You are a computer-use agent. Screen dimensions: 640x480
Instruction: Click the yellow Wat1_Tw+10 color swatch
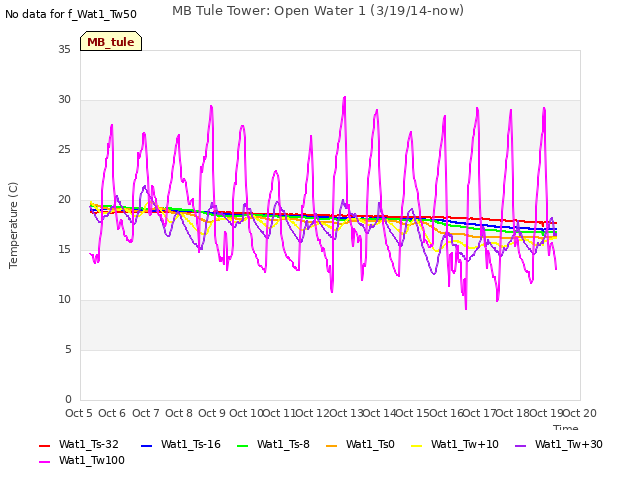416,446
